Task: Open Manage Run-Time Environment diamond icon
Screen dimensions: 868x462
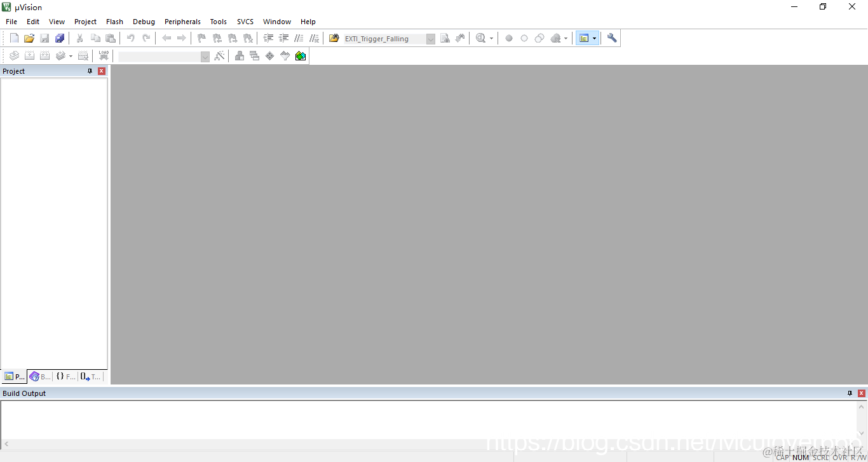Action: 270,56
